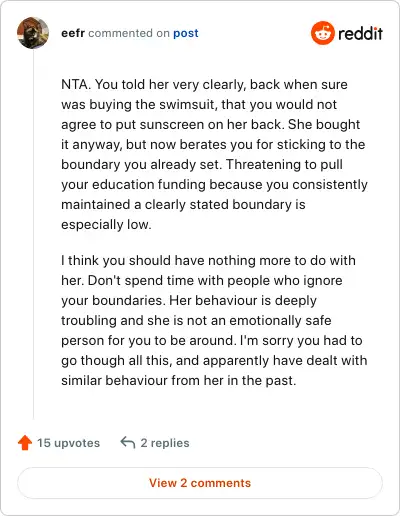
Task: Follow the blue "post" link
Action: pyautogui.click(x=186, y=33)
